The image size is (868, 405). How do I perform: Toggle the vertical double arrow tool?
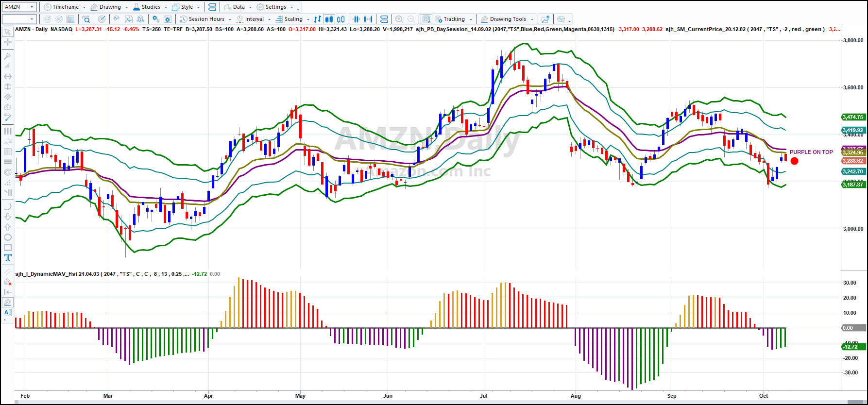[x=8, y=86]
